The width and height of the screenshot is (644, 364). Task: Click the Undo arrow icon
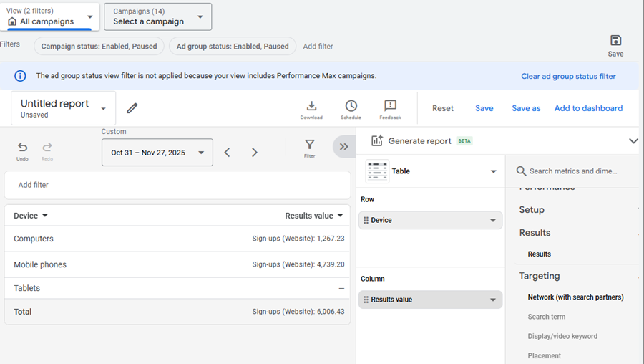click(22, 147)
